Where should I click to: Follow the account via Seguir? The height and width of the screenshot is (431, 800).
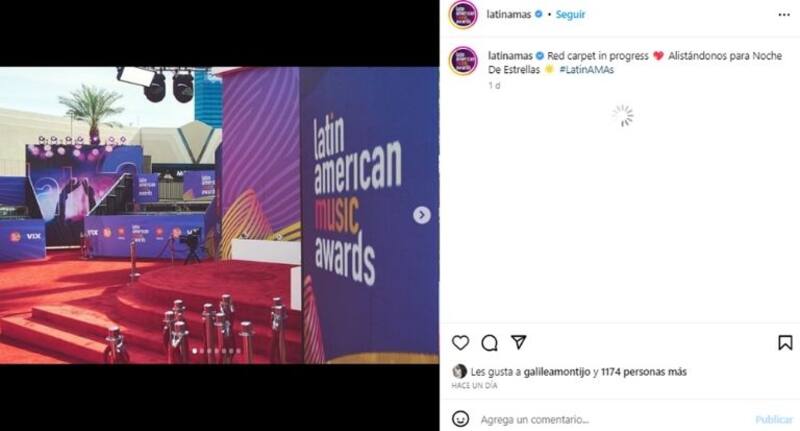click(570, 15)
